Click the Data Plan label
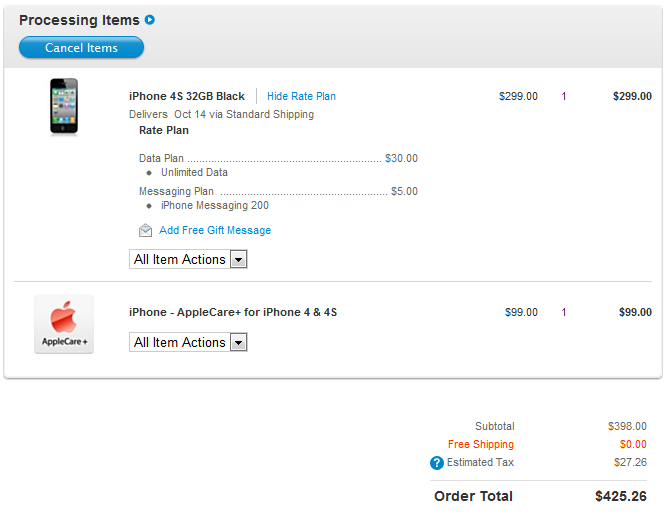The width and height of the screenshot is (666, 515). click(x=161, y=158)
